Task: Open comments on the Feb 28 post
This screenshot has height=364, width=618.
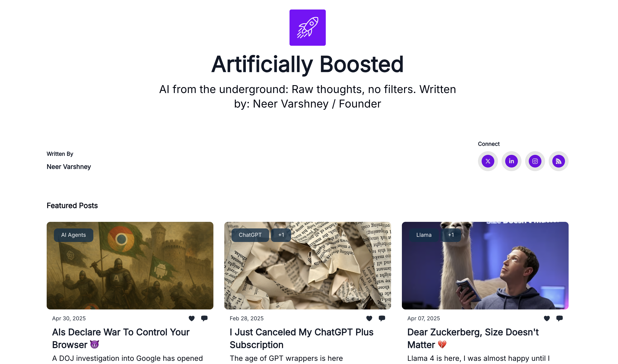Action: click(x=382, y=318)
